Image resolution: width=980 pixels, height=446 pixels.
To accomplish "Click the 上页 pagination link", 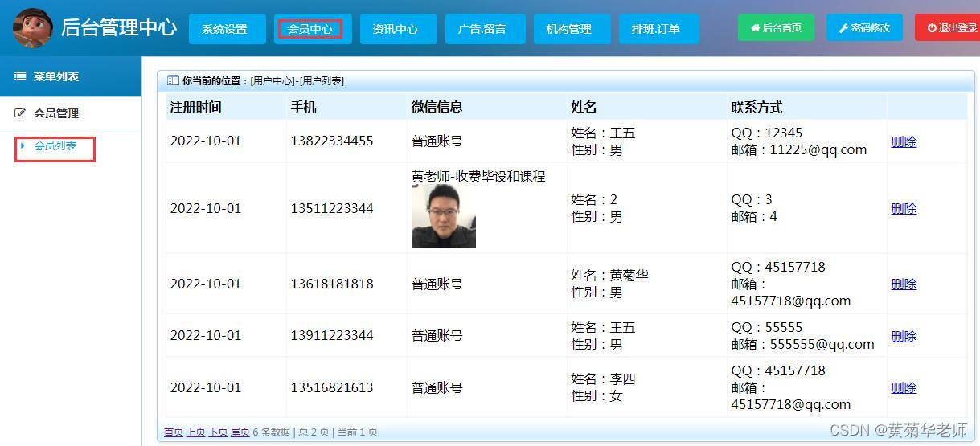I will pyautogui.click(x=195, y=432).
